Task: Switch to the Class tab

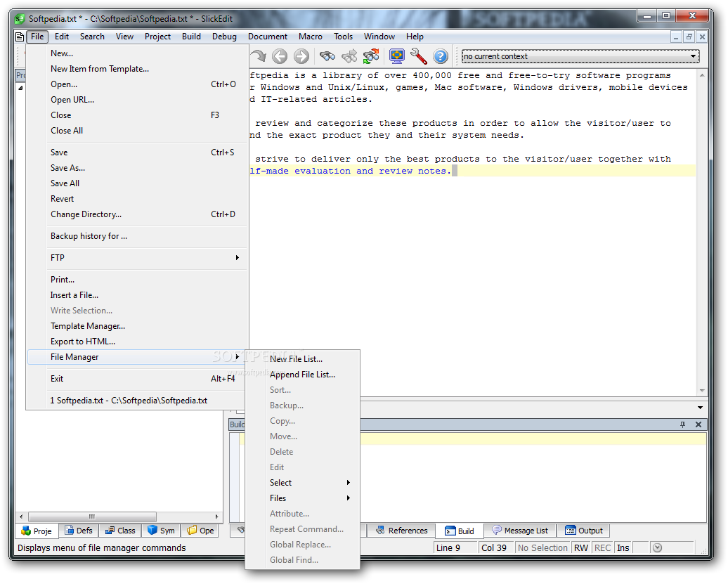Action: (x=119, y=531)
